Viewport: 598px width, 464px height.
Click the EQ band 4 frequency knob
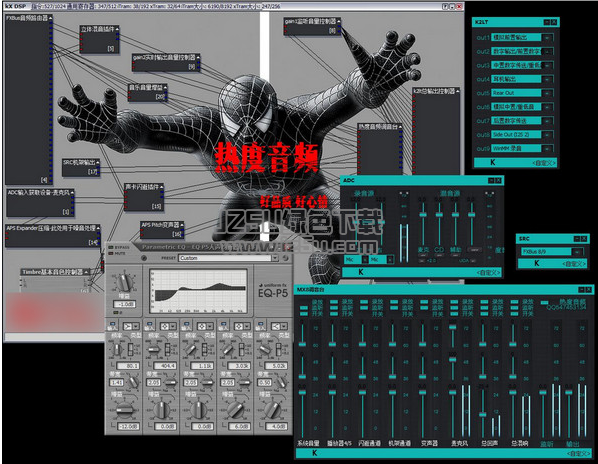228,349
